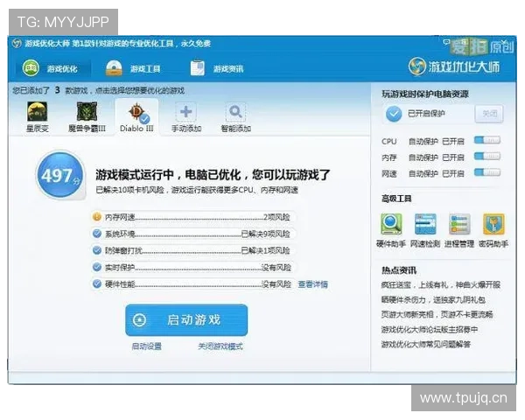Click the 497分 score badge
Image resolution: width=525 pixels, height=420 pixels.
60,175
